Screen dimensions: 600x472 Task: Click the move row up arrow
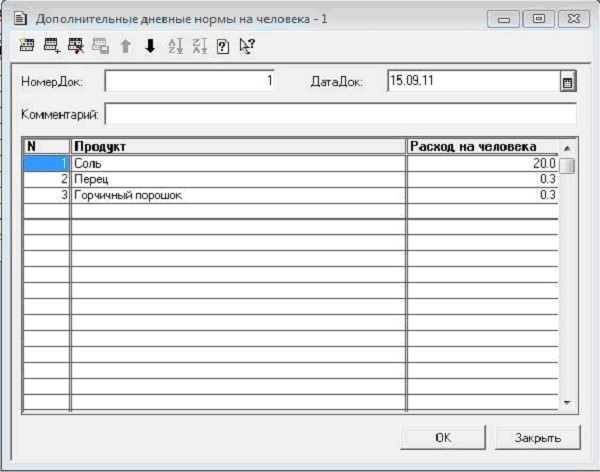pos(126,45)
